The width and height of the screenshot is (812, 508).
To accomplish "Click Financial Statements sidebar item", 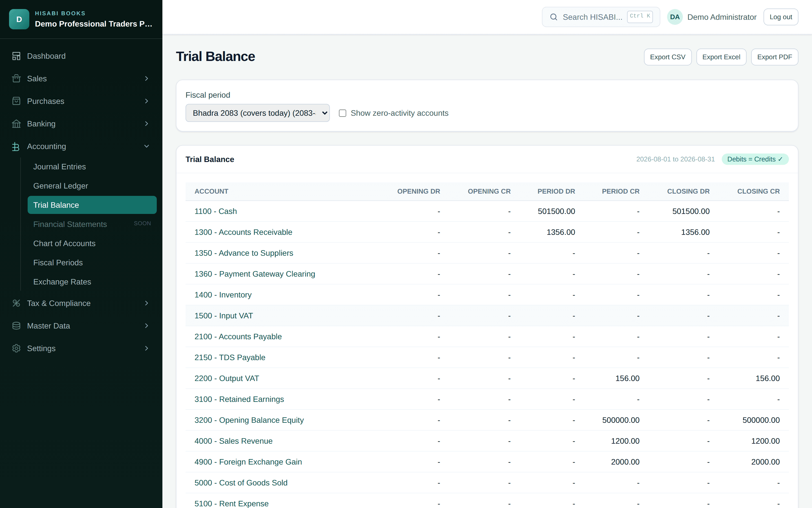I will [92, 224].
